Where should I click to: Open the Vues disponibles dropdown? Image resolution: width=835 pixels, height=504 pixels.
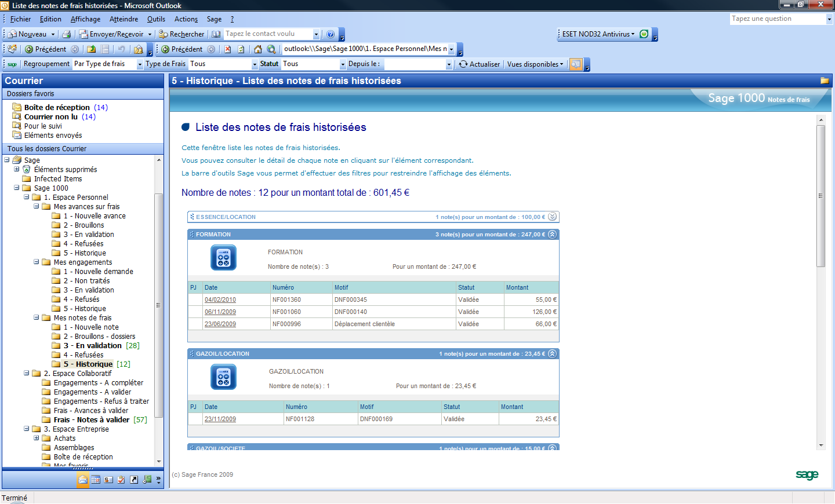coord(535,64)
